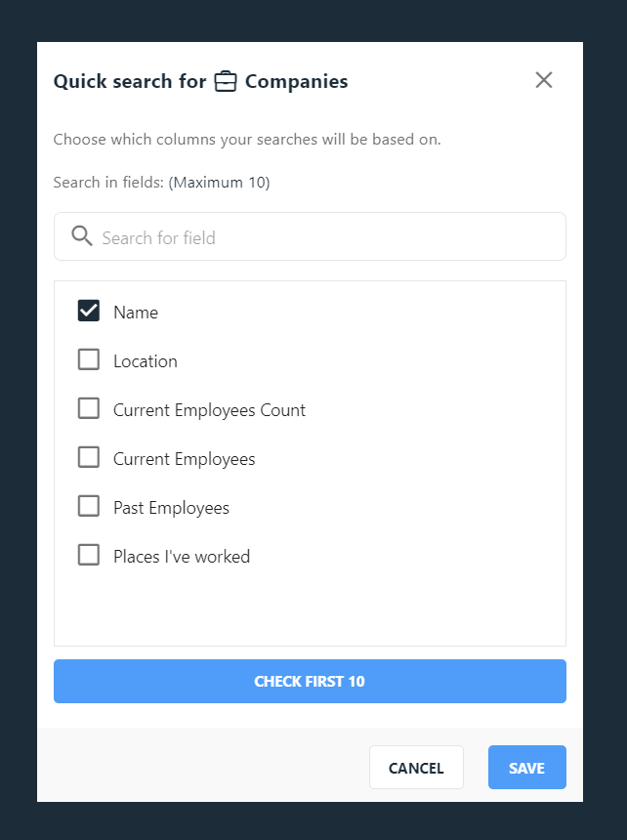627x840 pixels.
Task: Enable the Location checkbox
Action: [x=89, y=359]
